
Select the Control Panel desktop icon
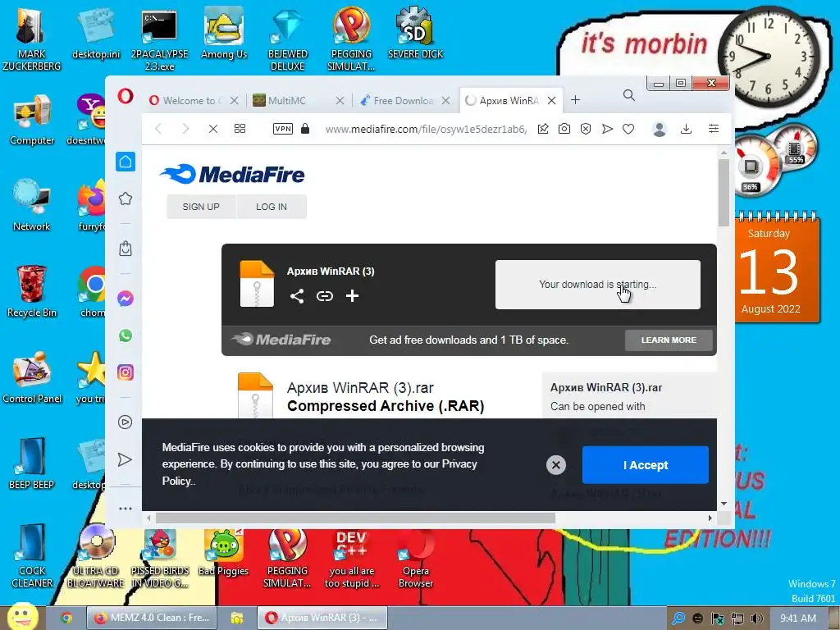click(32, 377)
